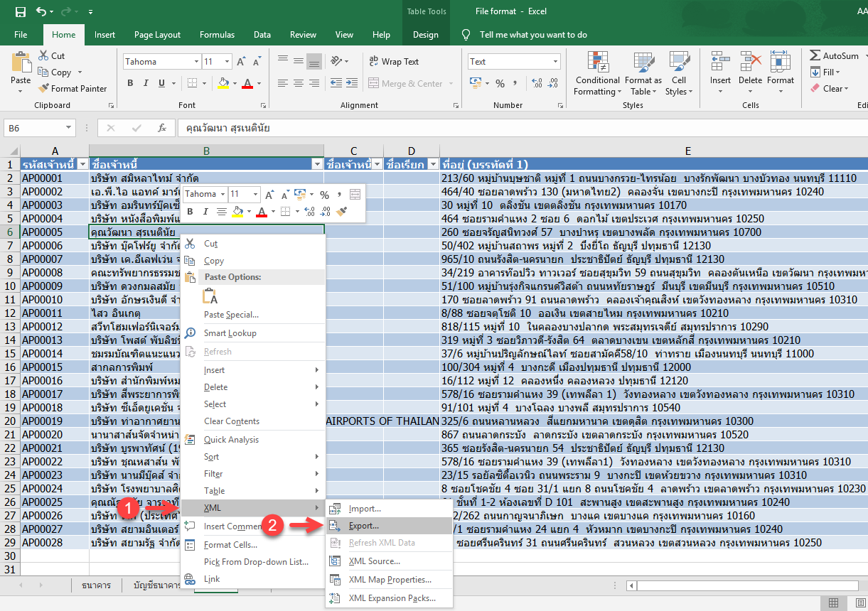The width and height of the screenshot is (868, 611).
Task: Open the Text number format dropdown
Action: [x=555, y=62]
